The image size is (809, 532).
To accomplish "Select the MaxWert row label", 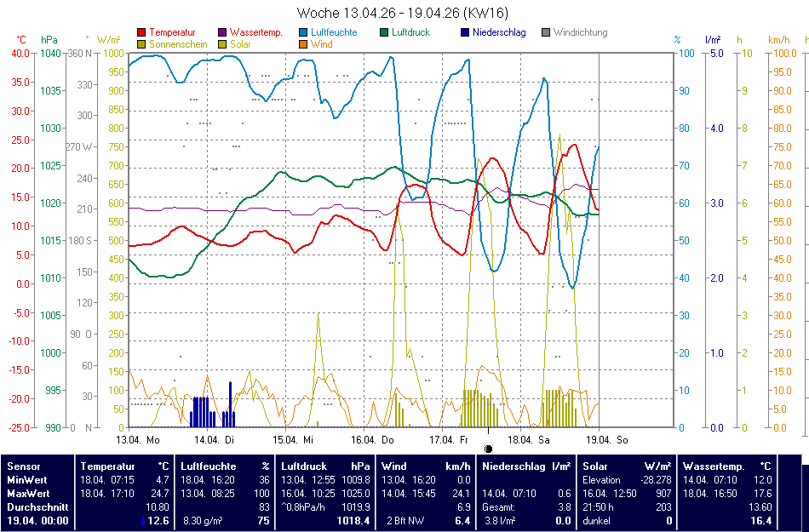I will pos(29,494).
